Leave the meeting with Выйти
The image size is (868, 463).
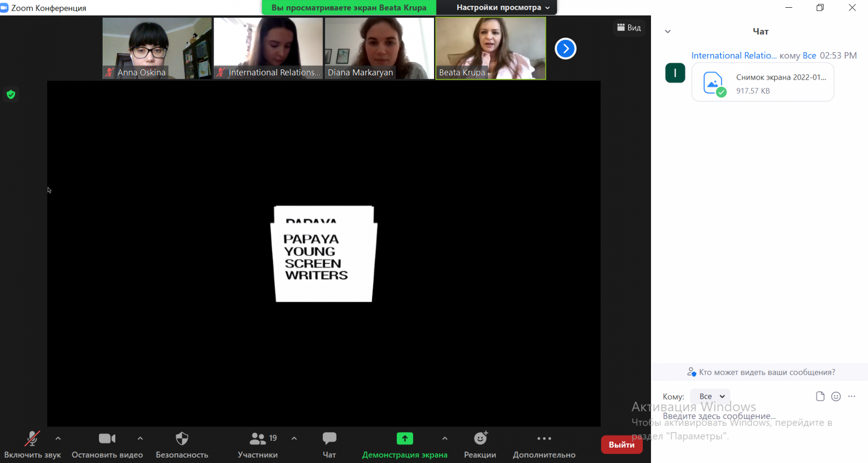622,445
